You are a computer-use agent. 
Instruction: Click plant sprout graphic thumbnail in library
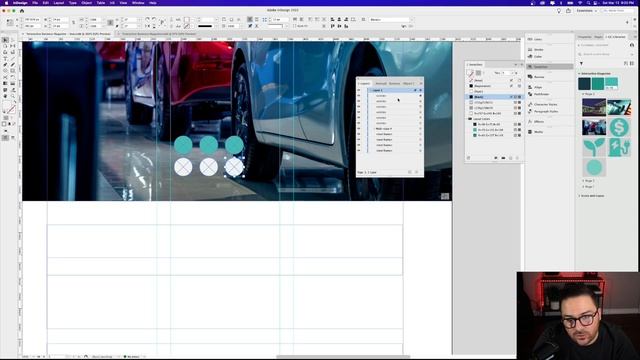(x=594, y=147)
